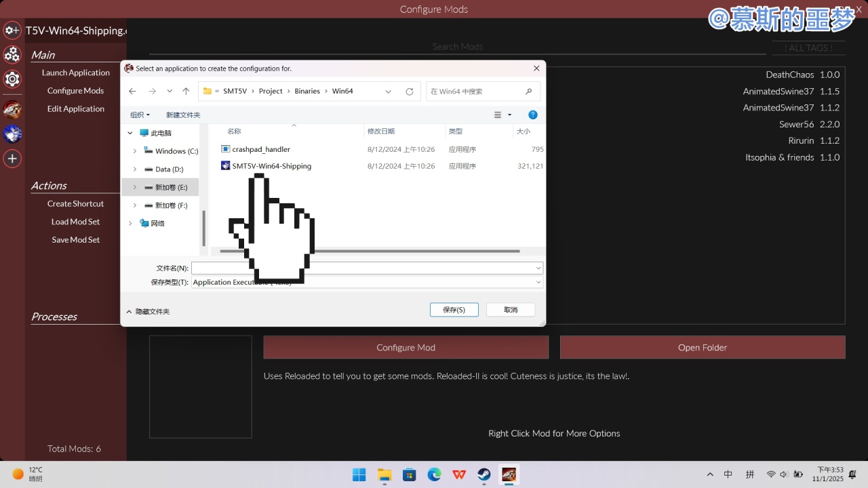Expand the 新加卷 (E:) drive node
This screenshot has width=868, height=488.
(x=134, y=187)
